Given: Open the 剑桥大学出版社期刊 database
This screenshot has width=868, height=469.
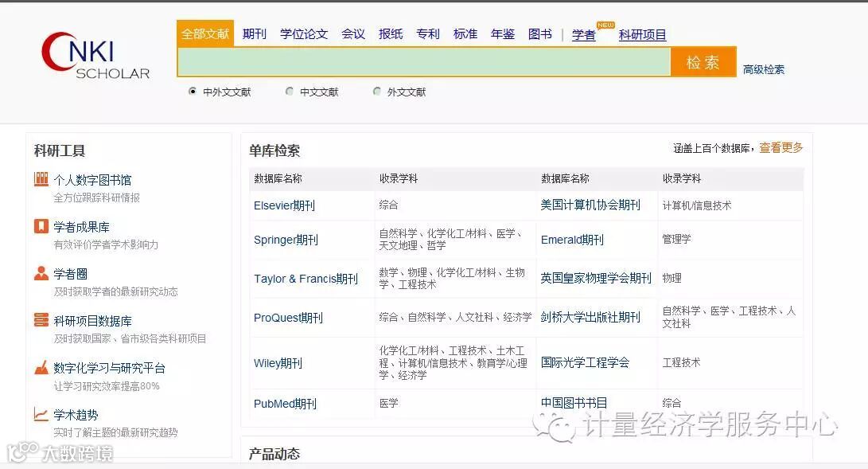Looking at the screenshot, I should (590, 317).
